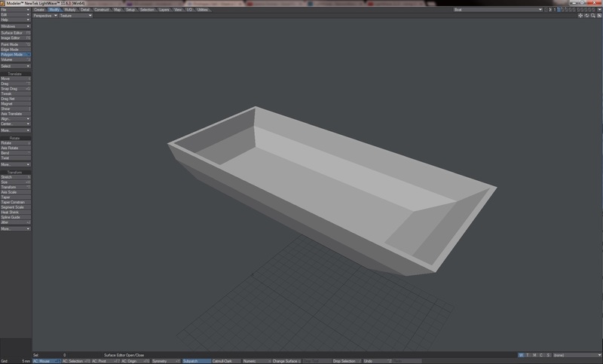Open the Surface Editor

(15, 32)
